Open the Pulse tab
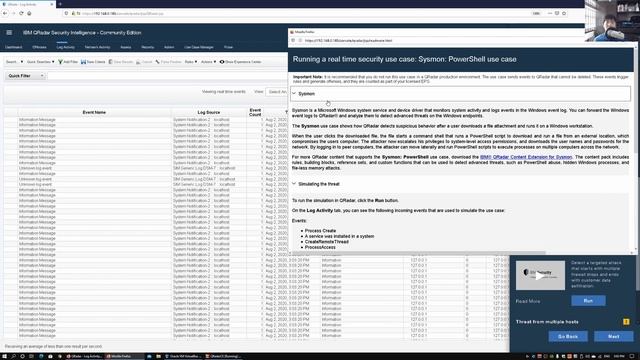Viewport: 640px width, 360px height. click(228, 47)
